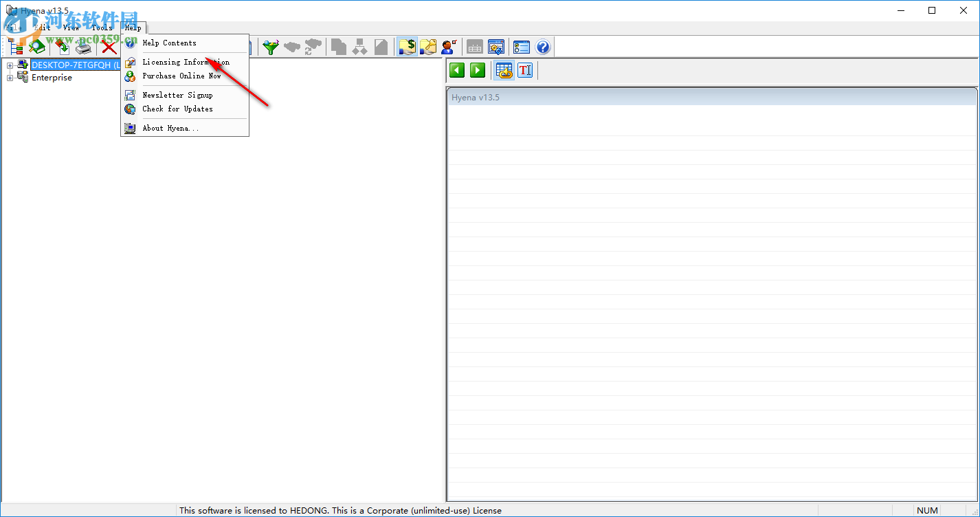
Task: Toggle the dollar sign folder icon
Action: click(x=408, y=47)
